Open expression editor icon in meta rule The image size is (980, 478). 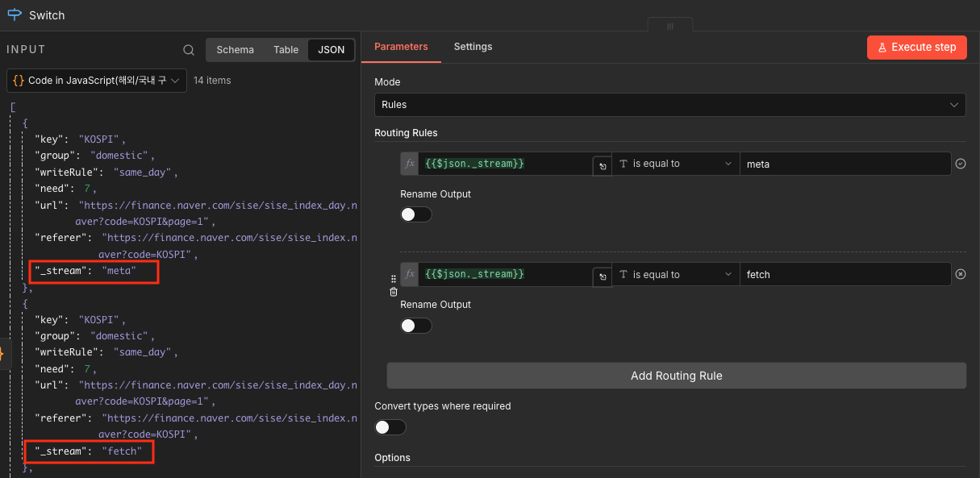[x=602, y=166]
